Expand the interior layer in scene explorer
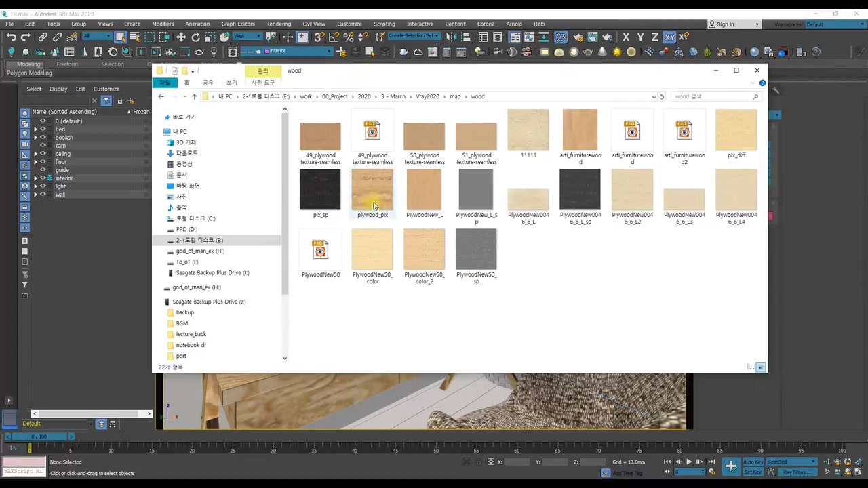 tap(35, 178)
